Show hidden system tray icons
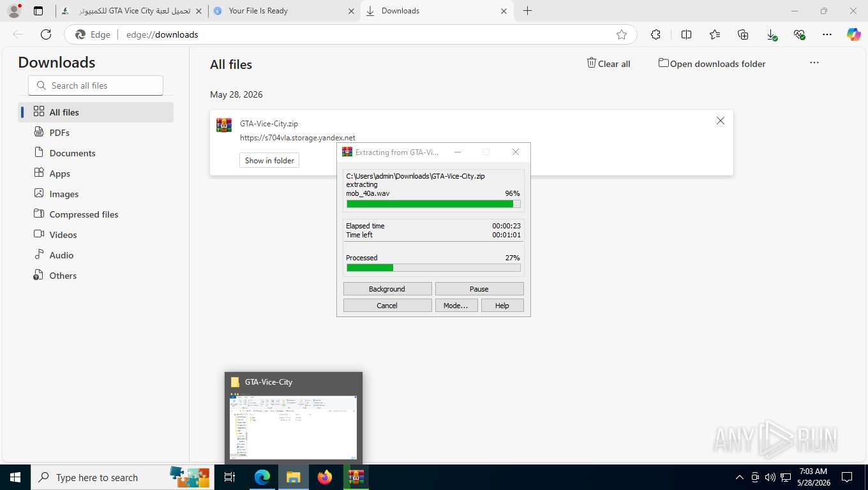 (740, 477)
